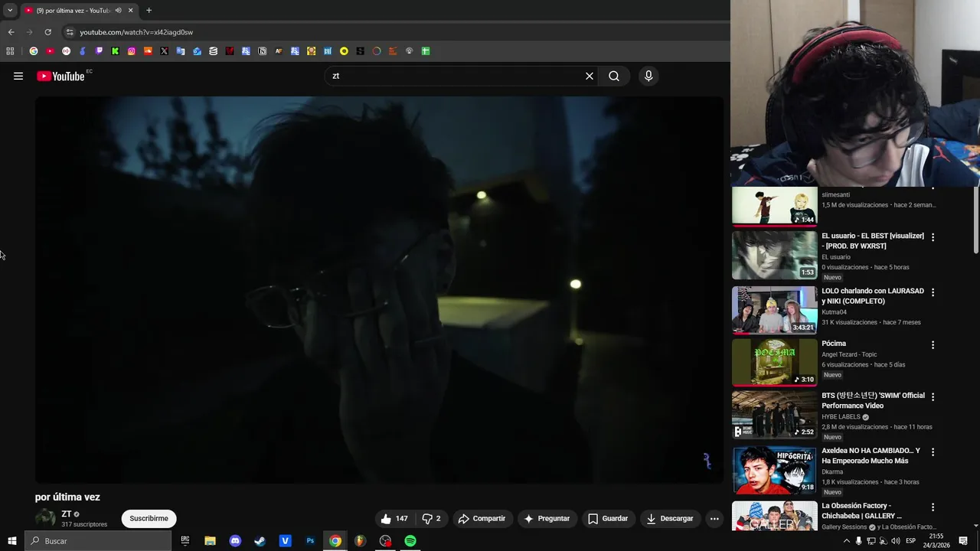Dislike the video with the thumbs-down button
Image resolution: width=980 pixels, height=551 pixels.
(431, 518)
